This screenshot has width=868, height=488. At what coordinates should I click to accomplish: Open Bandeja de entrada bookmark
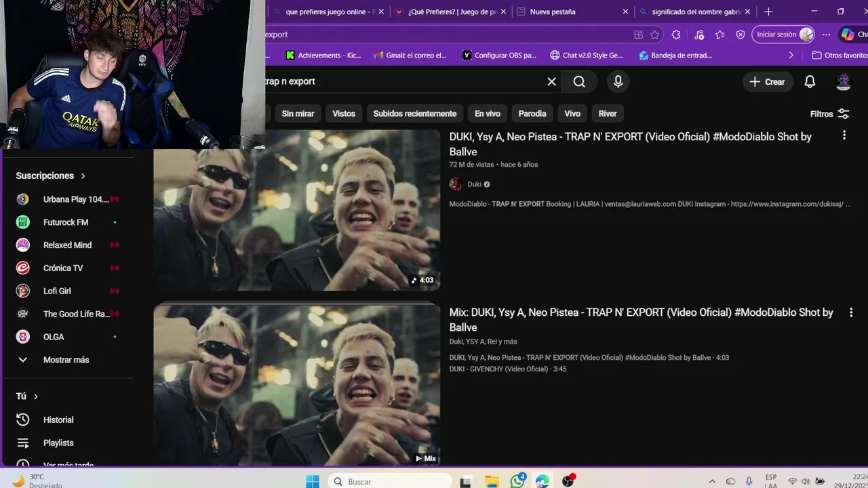point(675,56)
